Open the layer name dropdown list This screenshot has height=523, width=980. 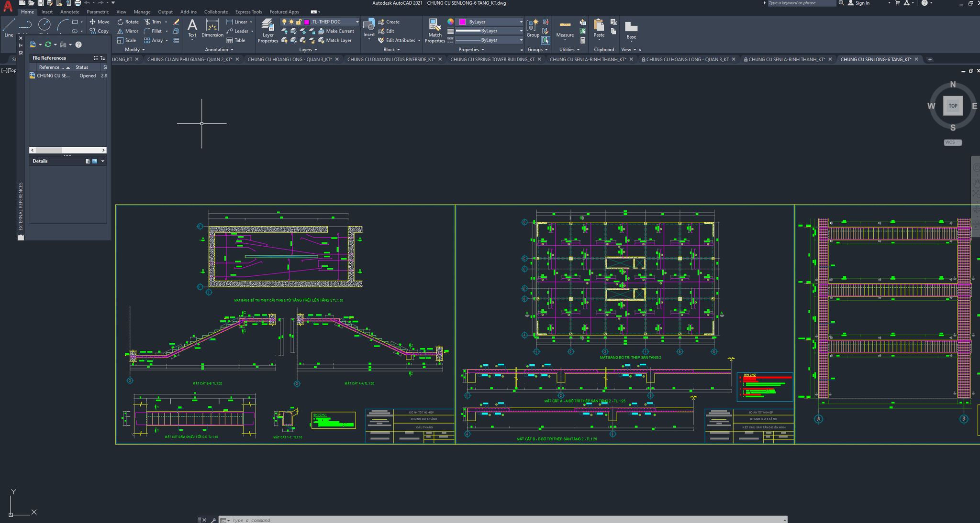(x=357, y=22)
